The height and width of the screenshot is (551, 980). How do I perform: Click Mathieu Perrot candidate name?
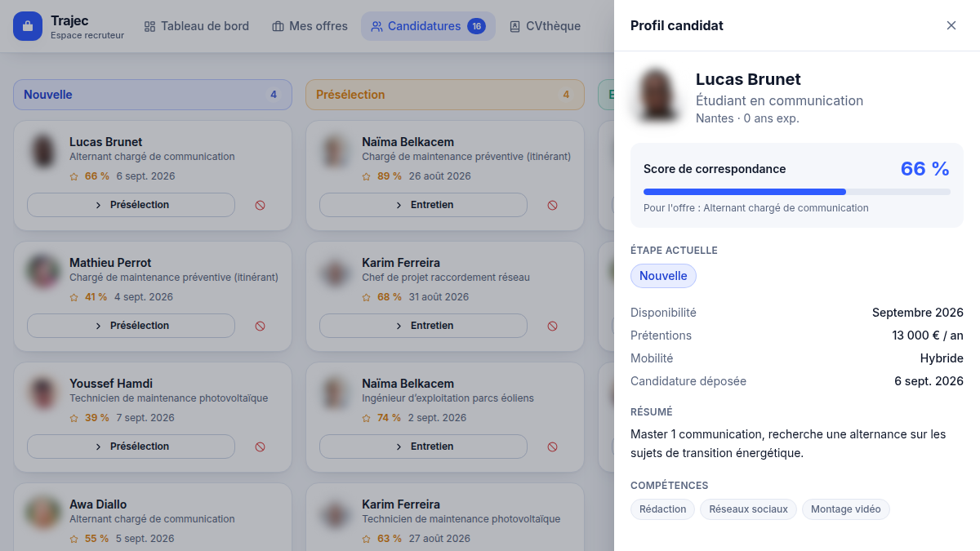coord(110,263)
